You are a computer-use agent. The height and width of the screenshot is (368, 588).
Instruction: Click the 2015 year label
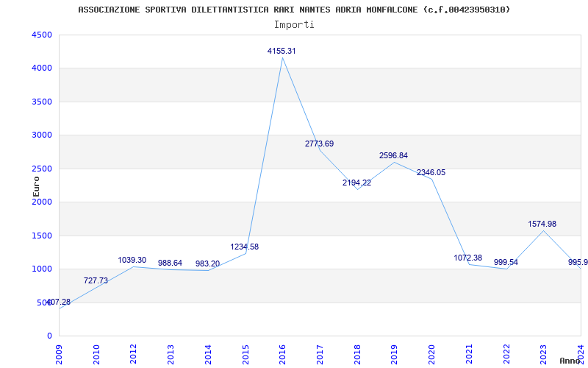pyautogui.click(x=245, y=354)
